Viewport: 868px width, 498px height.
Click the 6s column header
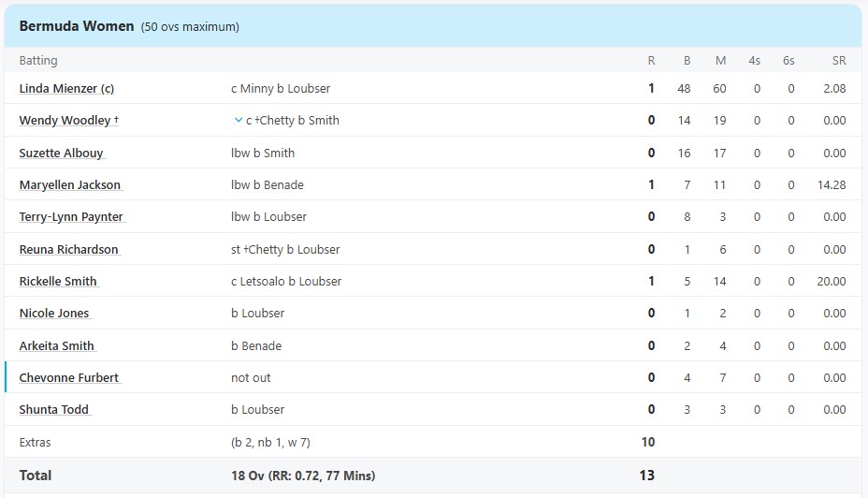[x=788, y=61]
